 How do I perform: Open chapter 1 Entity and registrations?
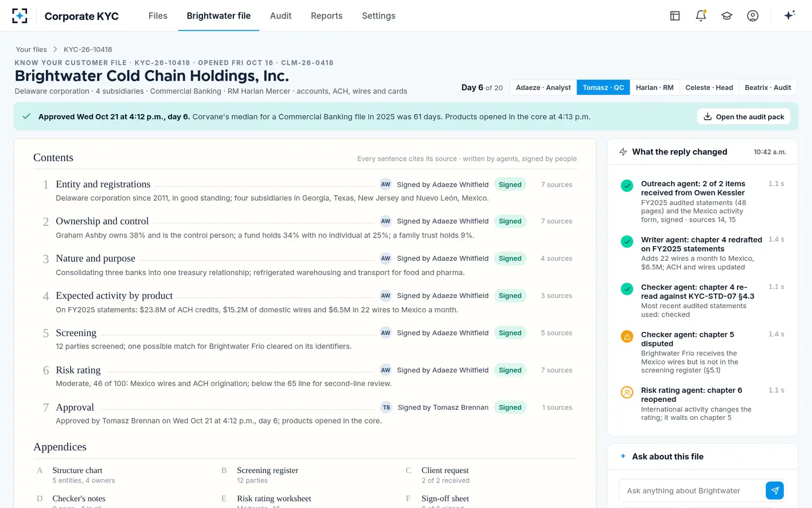[x=103, y=184]
